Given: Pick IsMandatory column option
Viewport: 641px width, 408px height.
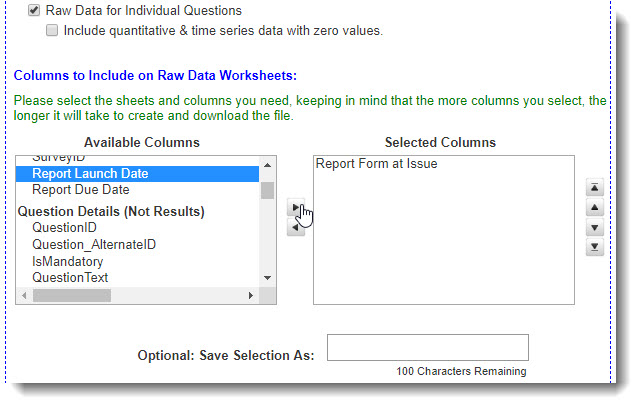Looking at the screenshot, I should [x=67, y=262].
